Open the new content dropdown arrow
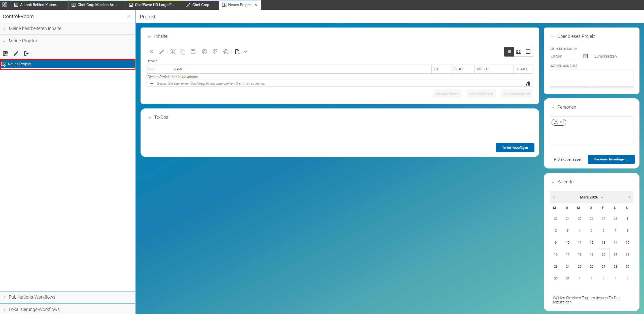This screenshot has width=644, height=314. coord(245,52)
